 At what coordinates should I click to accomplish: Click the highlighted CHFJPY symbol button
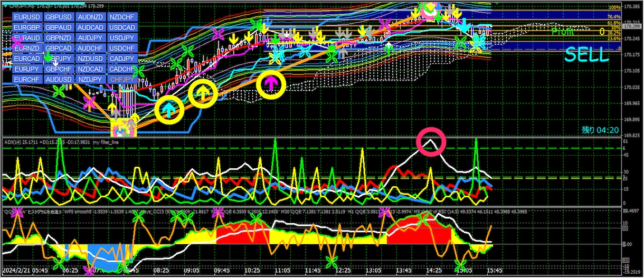[x=122, y=79]
